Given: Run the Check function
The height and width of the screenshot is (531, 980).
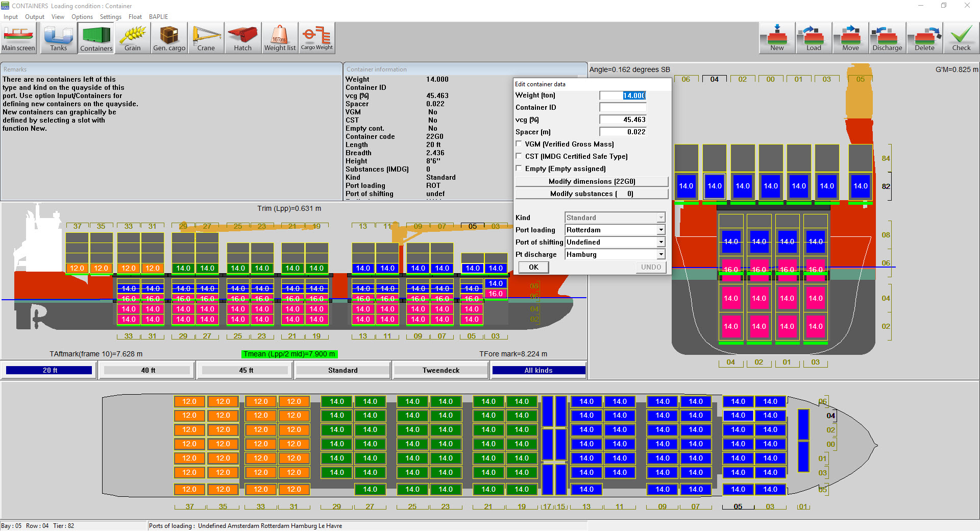Looking at the screenshot, I should (961, 37).
